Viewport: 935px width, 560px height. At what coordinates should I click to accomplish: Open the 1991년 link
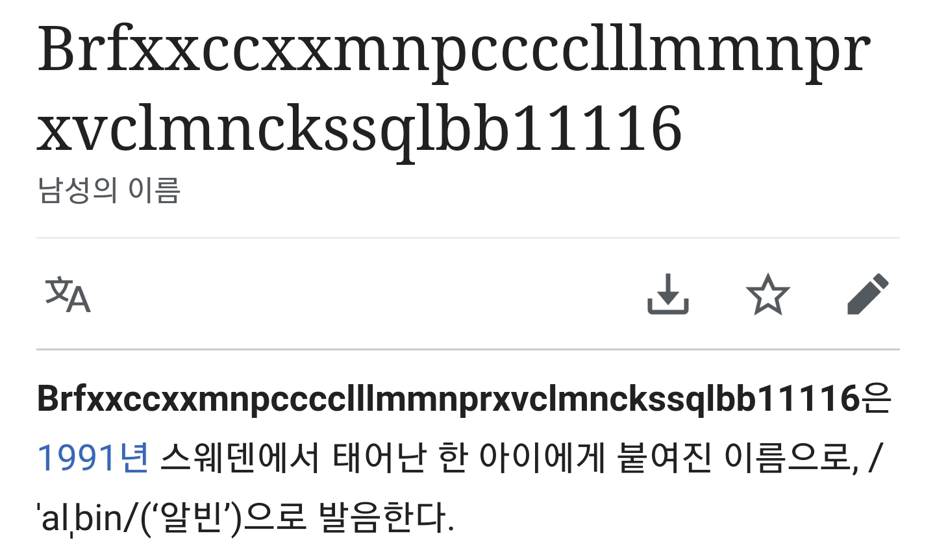93,457
